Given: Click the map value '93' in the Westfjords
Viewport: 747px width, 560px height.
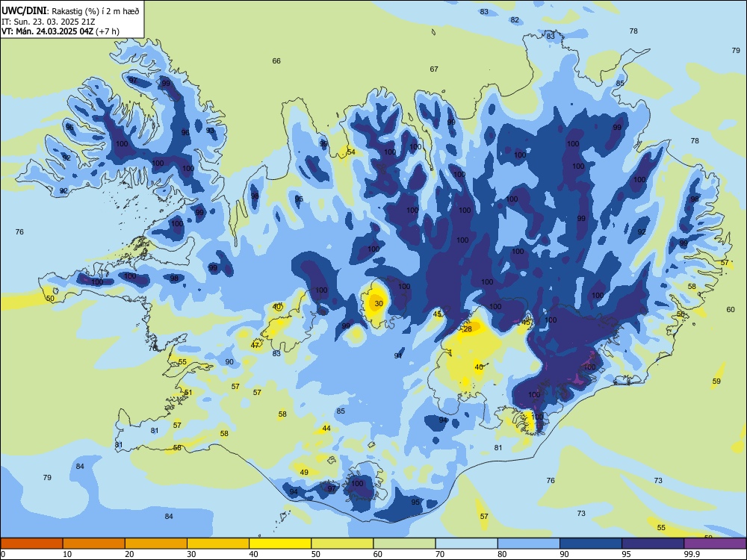Looking at the screenshot, I should [210, 131].
